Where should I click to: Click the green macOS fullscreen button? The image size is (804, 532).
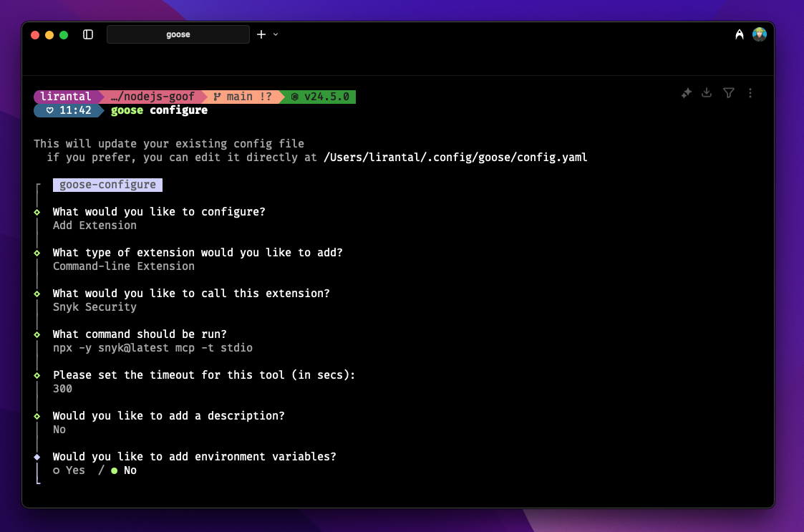point(64,34)
